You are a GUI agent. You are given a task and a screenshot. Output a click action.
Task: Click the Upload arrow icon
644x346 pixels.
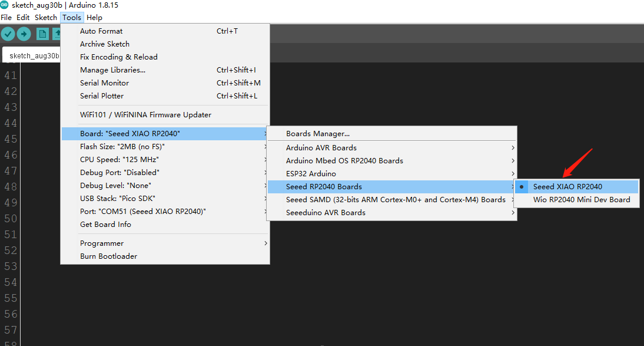tap(24, 34)
